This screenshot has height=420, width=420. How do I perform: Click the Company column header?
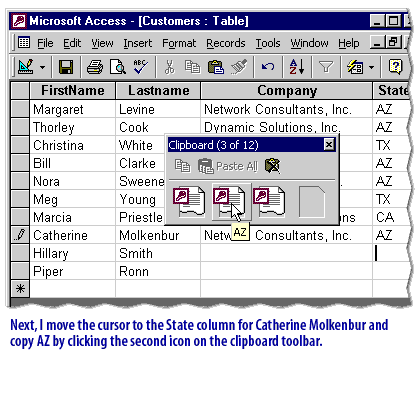[x=287, y=91]
